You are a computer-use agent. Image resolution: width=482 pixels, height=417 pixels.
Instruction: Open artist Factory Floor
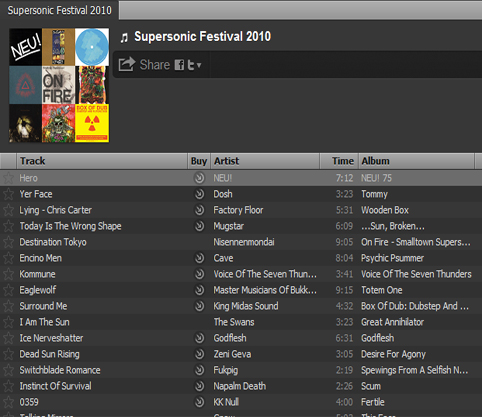click(238, 210)
